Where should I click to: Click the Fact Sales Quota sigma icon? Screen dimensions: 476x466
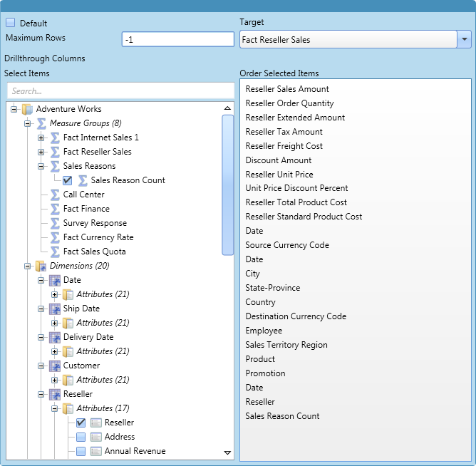(55, 252)
